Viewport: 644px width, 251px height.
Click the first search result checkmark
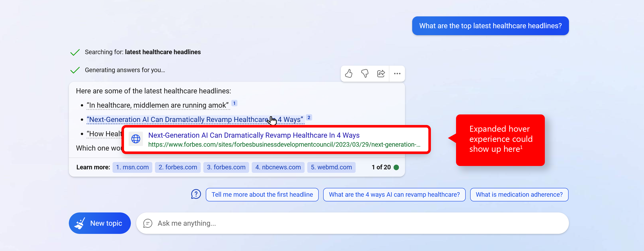(76, 52)
